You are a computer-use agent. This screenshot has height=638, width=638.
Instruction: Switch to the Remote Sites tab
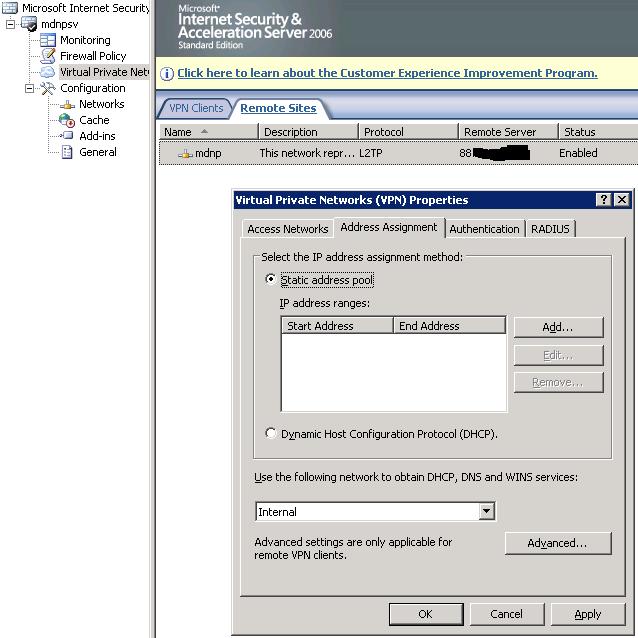tap(278, 108)
